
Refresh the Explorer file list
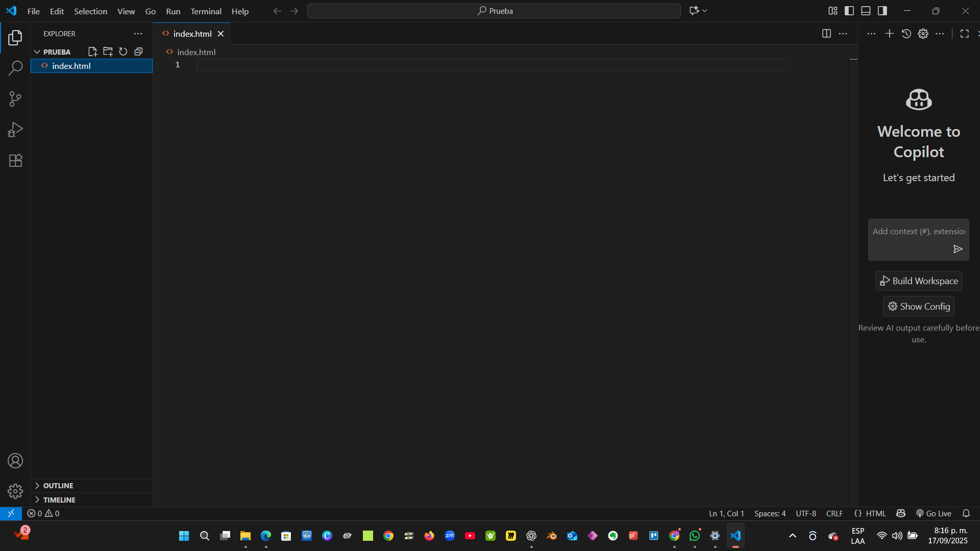coord(123,52)
